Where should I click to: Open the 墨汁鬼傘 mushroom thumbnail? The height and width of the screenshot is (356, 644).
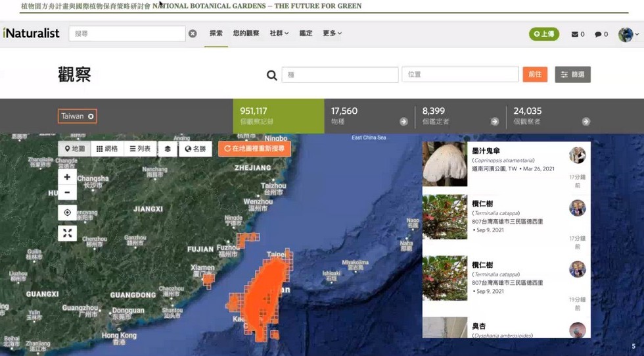tap(445, 164)
